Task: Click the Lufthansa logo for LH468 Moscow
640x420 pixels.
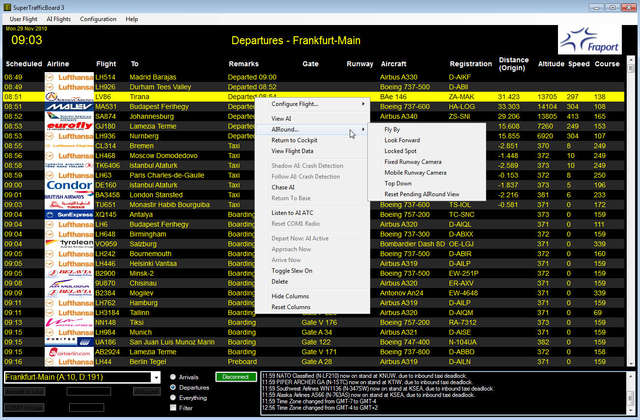Action: pyautogui.click(x=69, y=156)
